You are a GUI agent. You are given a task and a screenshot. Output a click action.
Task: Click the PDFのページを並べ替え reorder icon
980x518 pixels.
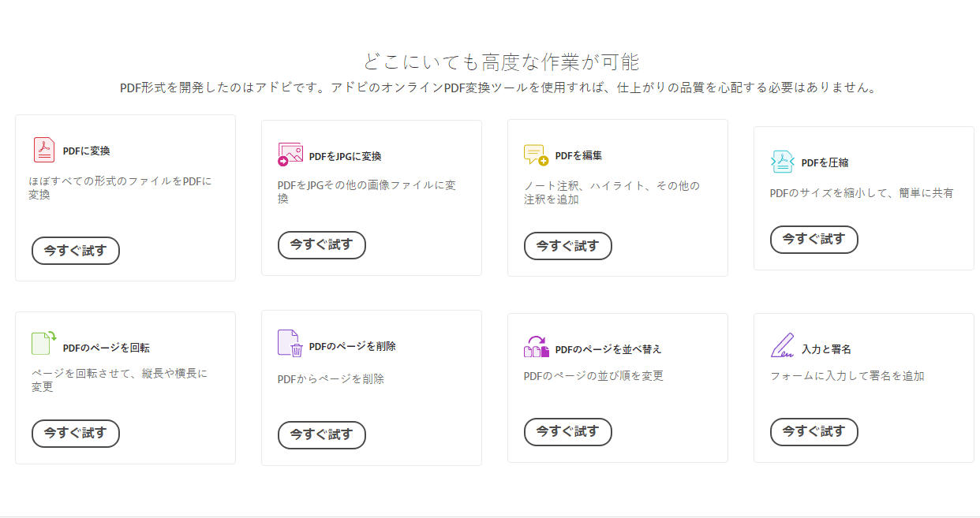(536, 347)
